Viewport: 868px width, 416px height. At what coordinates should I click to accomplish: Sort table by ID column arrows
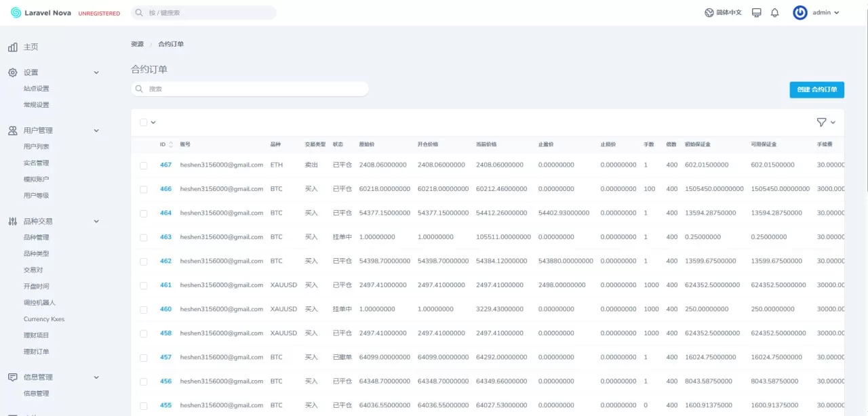171,144
